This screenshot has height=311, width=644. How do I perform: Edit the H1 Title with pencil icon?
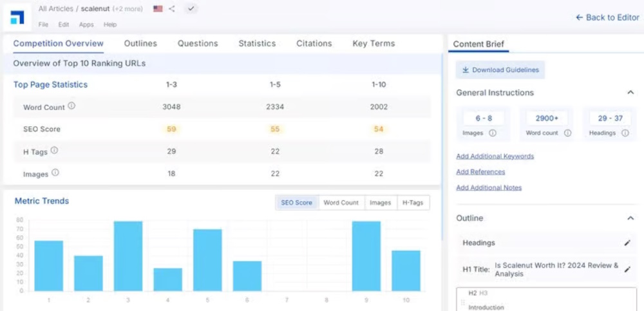[x=627, y=270]
